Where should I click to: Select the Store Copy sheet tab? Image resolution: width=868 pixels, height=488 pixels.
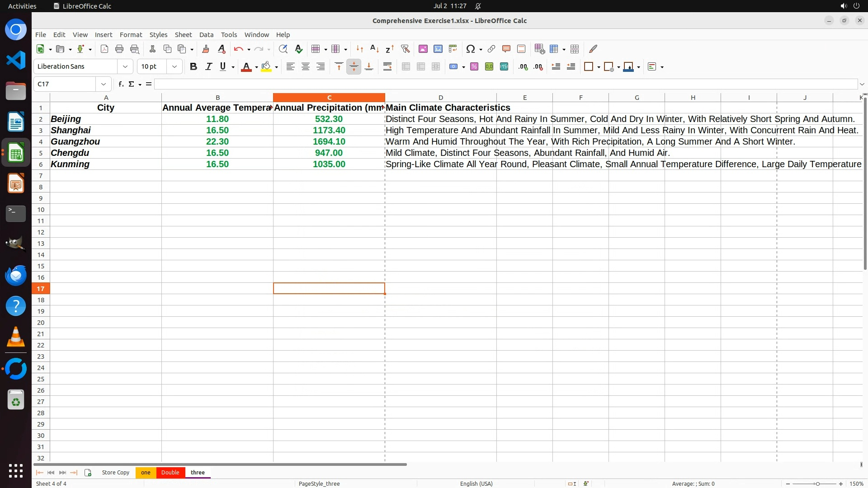pos(116,473)
